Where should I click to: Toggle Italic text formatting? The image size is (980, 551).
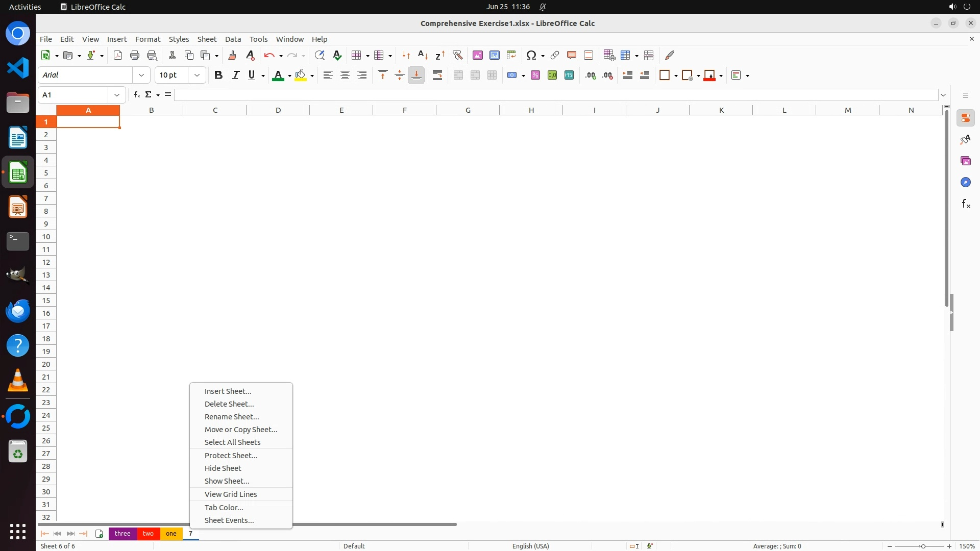(x=235, y=76)
